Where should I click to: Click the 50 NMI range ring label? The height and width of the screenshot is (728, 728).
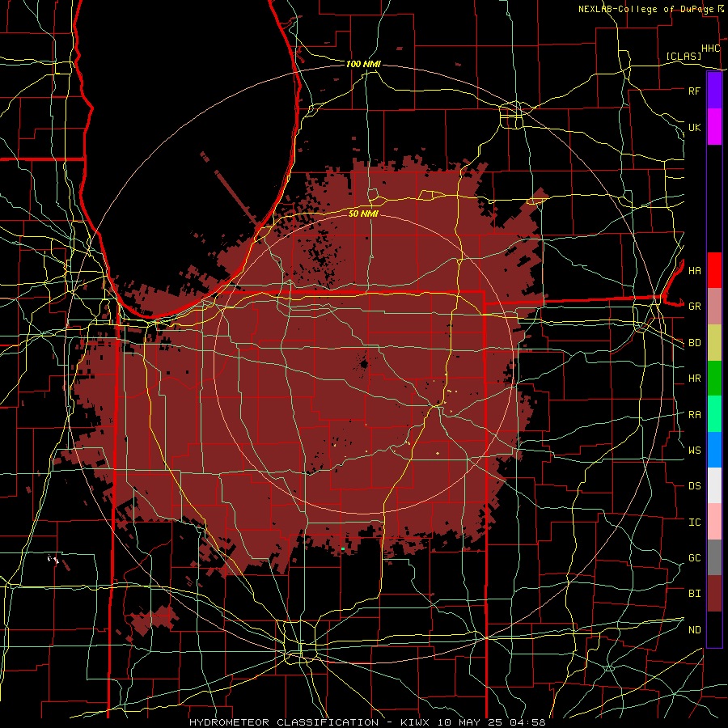pos(363,214)
